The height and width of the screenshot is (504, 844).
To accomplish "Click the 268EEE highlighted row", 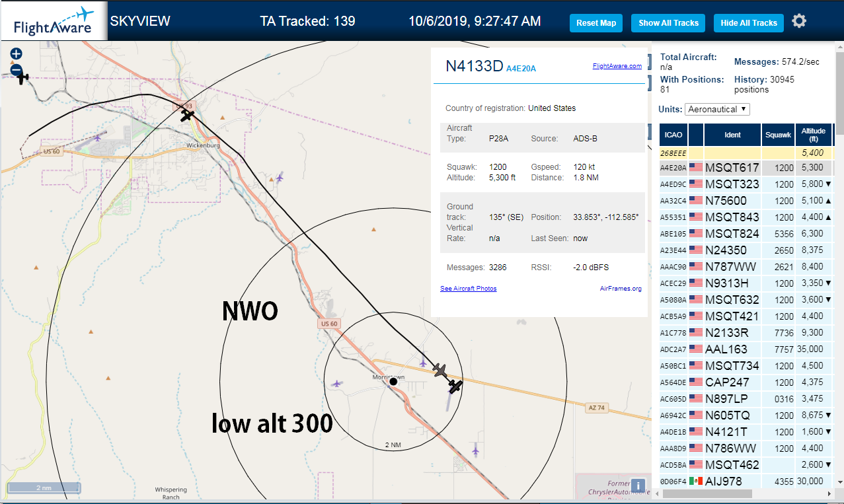I will 746,153.
